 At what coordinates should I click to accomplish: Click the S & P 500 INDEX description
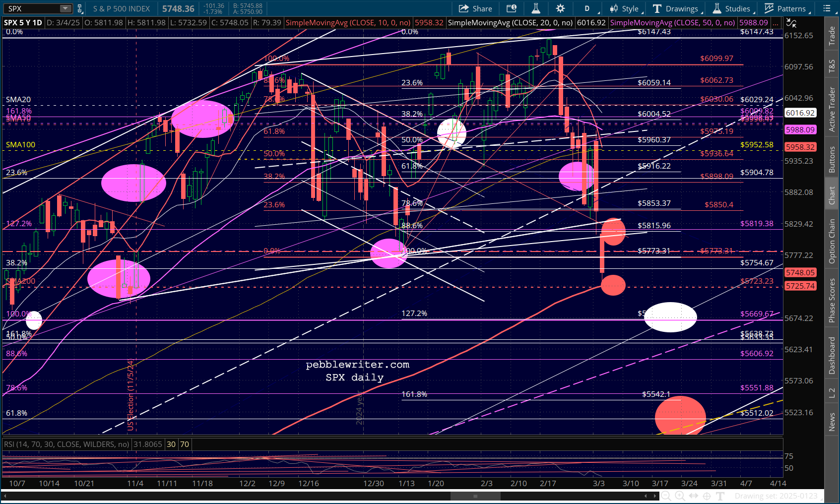[122, 9]
